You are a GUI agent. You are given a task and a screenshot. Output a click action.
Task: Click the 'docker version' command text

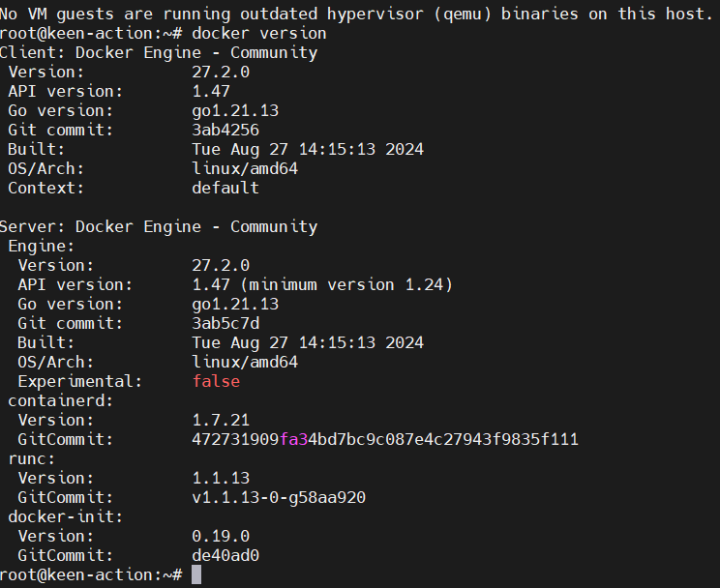259,34
